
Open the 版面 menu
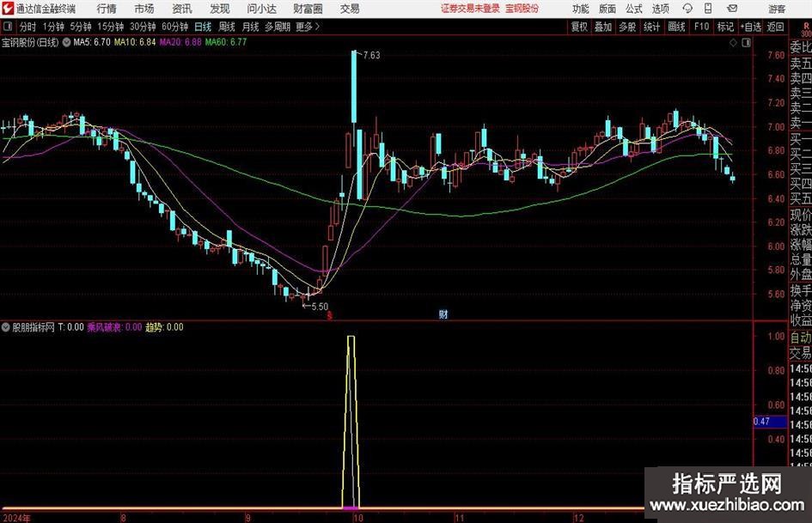[x=607, y=9]
